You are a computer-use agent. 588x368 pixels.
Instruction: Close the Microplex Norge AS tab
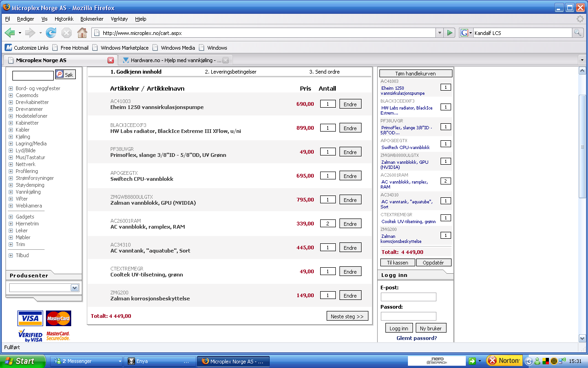click(111, 60)
